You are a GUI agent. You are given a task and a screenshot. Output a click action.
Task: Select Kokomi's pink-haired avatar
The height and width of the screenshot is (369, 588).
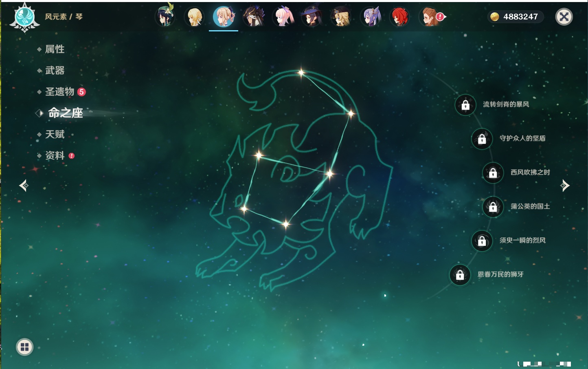click(283, 17)
